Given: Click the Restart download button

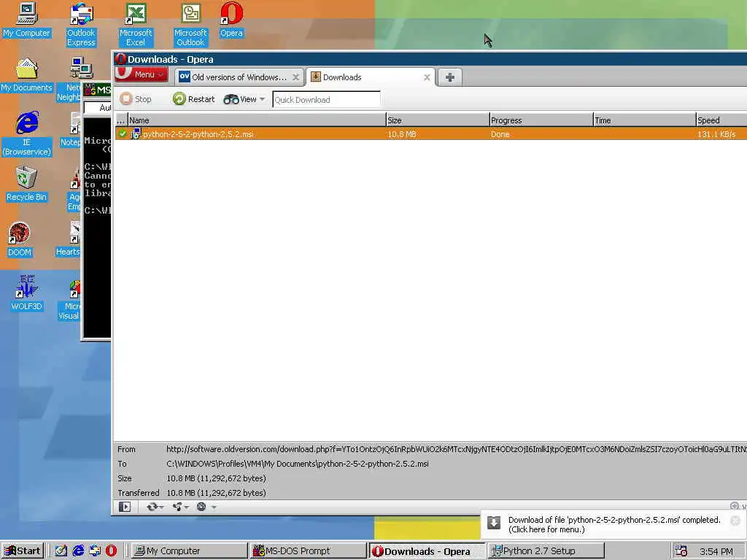Looking at the screenshot, I should point(194,99).
